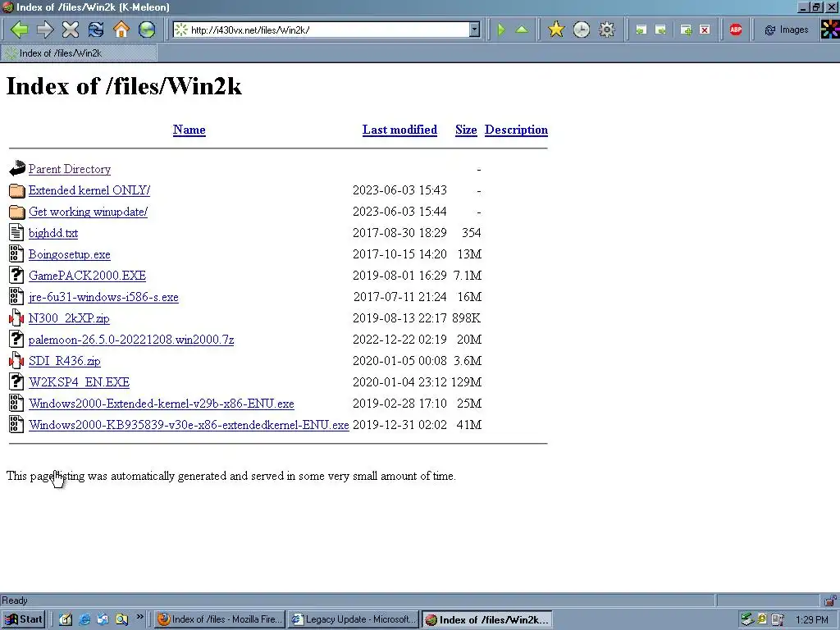This screenshot has height=630, width=840.
Task: Sort by the Size column header
Action: pos(466,130)
